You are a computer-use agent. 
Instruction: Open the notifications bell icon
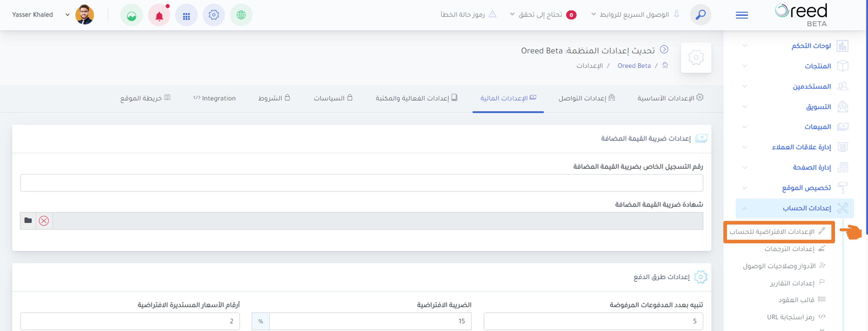[x=159, y=15]
